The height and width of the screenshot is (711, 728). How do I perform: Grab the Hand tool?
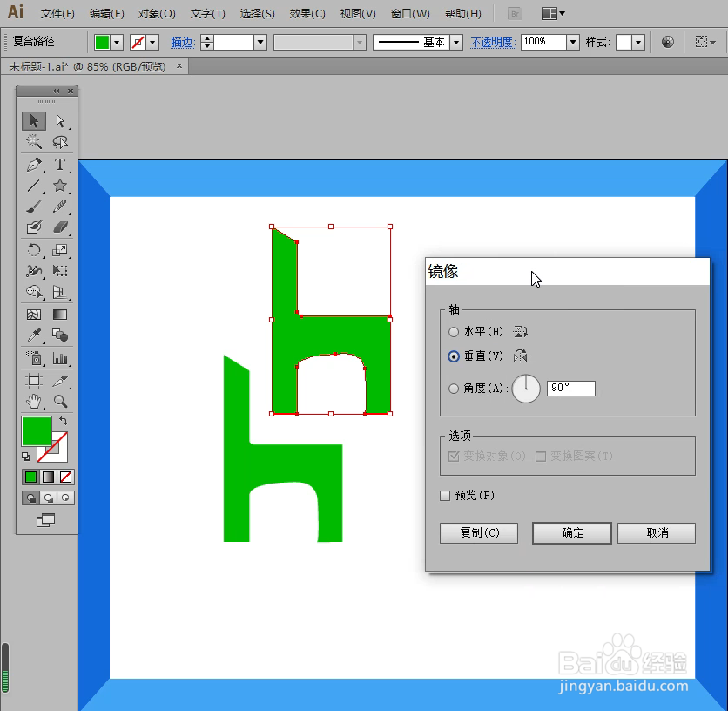click(x=33, y=402)
